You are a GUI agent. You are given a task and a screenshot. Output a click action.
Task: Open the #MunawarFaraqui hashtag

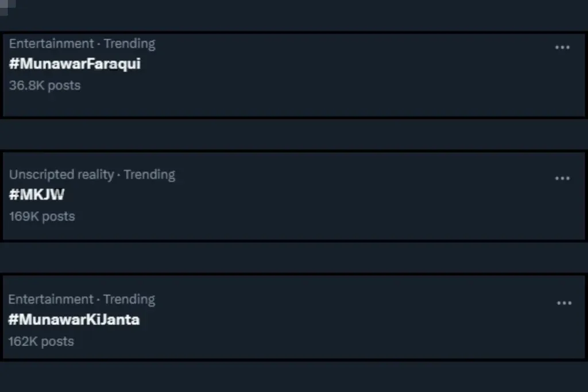(75, 64)
